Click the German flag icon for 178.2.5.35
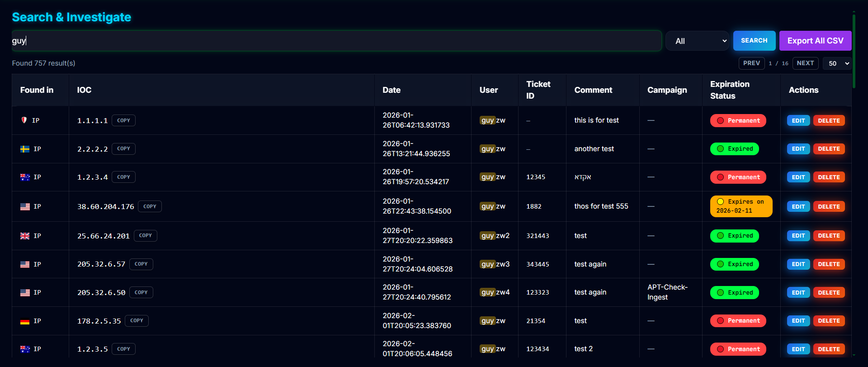 click(x=25, y=321)
